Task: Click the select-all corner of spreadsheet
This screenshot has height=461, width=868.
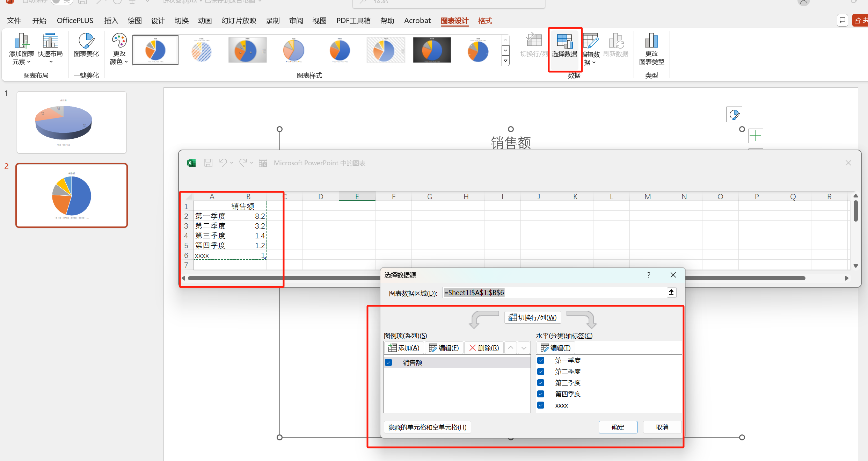Action: (x=188, y=196)
